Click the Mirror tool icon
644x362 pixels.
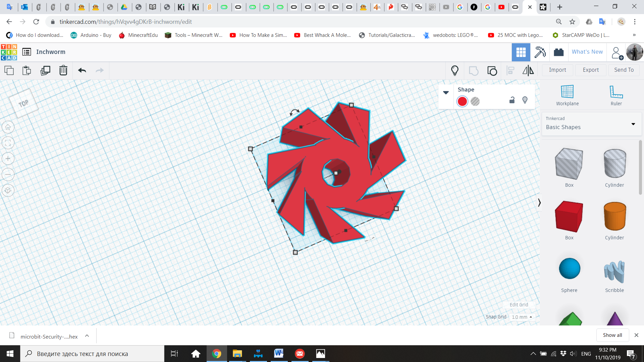[528, 70]
